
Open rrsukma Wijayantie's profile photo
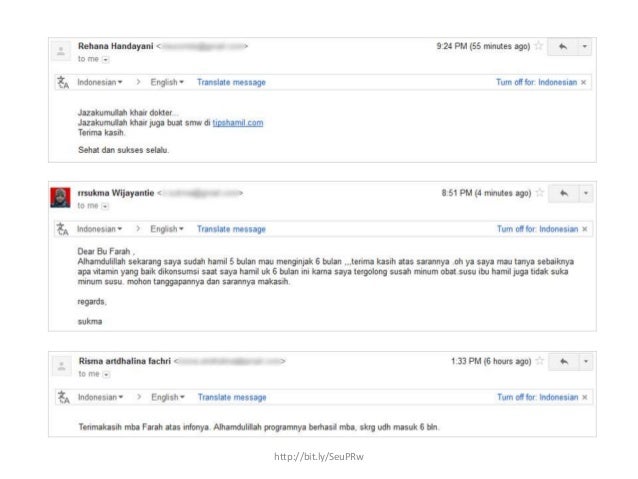pos(59,196)
